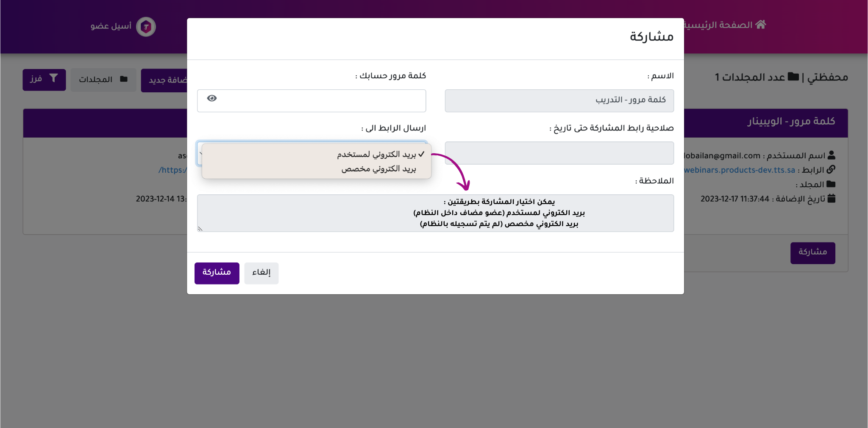Click the home icon in header
This screenshot has width=868, height=428.
[x=761, y=25]
